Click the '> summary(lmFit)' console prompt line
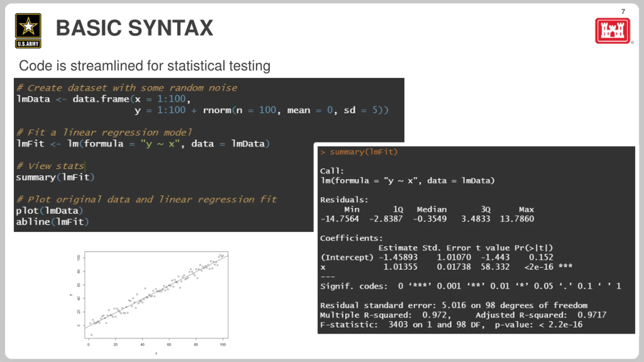 359,152
